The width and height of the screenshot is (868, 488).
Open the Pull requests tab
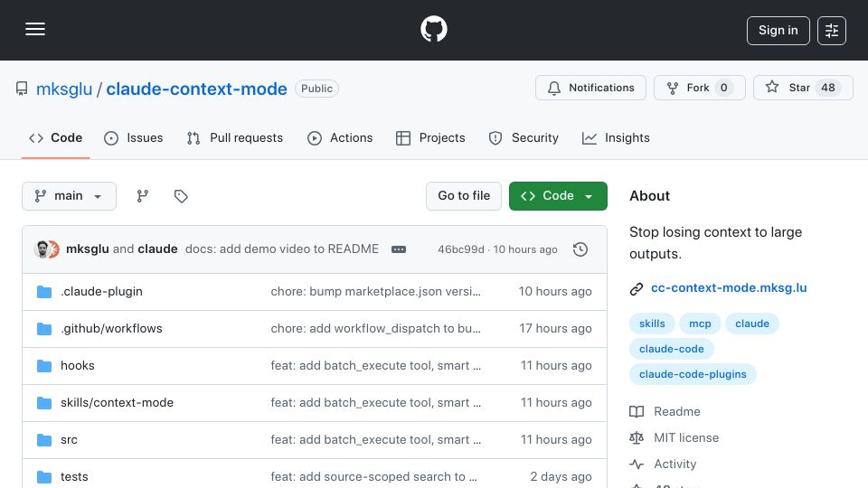coord(235,137)
